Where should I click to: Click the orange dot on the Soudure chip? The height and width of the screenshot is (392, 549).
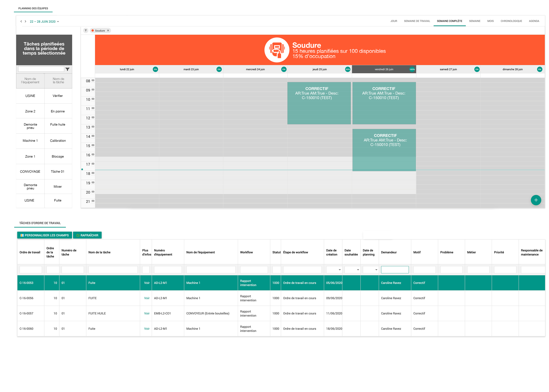pos(92,30)
